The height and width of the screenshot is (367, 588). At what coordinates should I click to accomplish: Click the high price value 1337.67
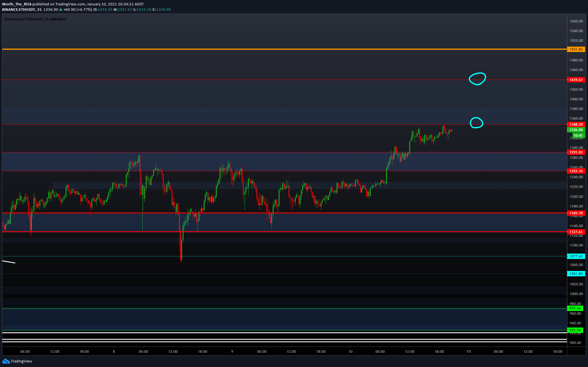(125, 9)
